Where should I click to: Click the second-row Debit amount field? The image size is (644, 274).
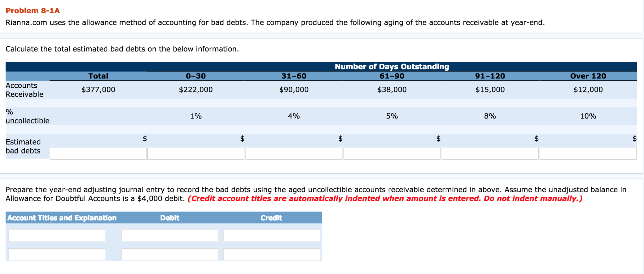pos(170,254)
